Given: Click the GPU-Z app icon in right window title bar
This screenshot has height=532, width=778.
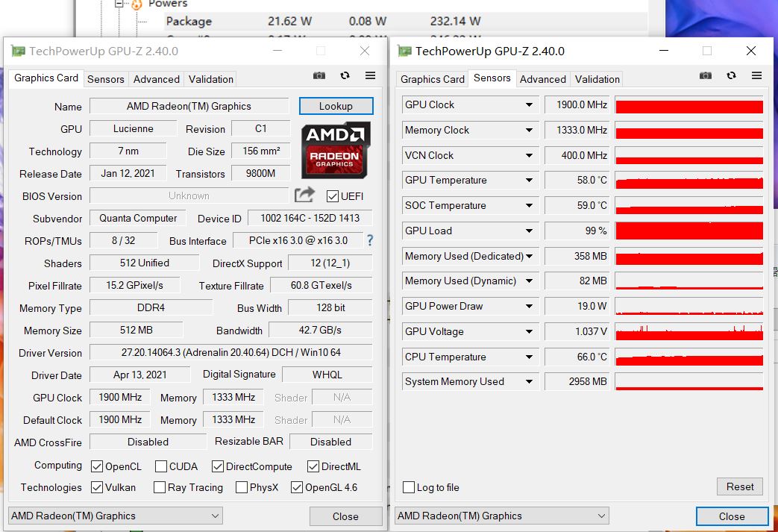Looking at the screenshot, I should (405, 51).
